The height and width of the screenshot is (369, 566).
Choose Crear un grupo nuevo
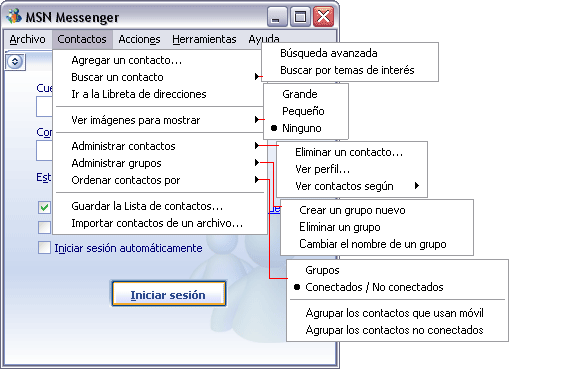coord(377,210)
